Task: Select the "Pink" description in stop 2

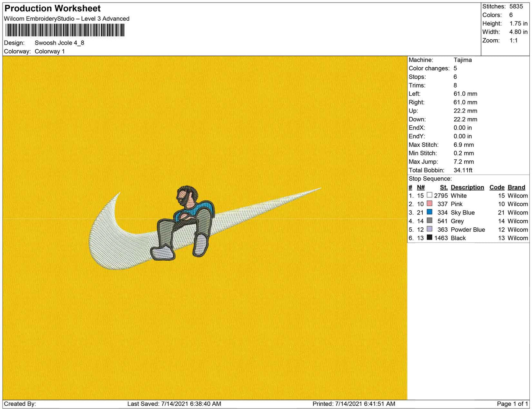Action: tap(457, 204)
